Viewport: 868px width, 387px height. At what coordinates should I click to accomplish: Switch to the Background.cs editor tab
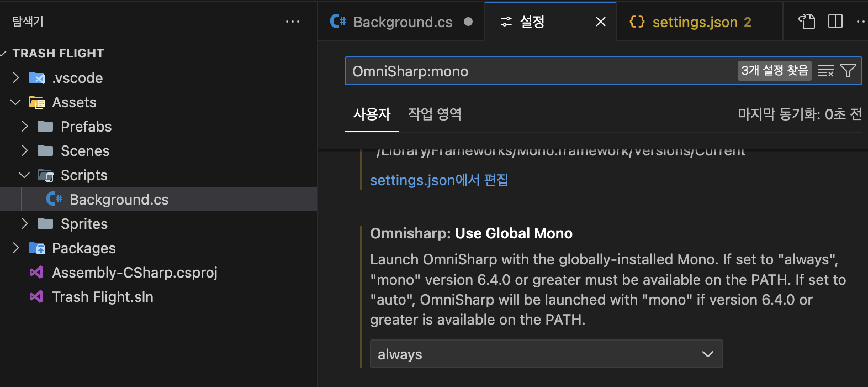(401, 22)
